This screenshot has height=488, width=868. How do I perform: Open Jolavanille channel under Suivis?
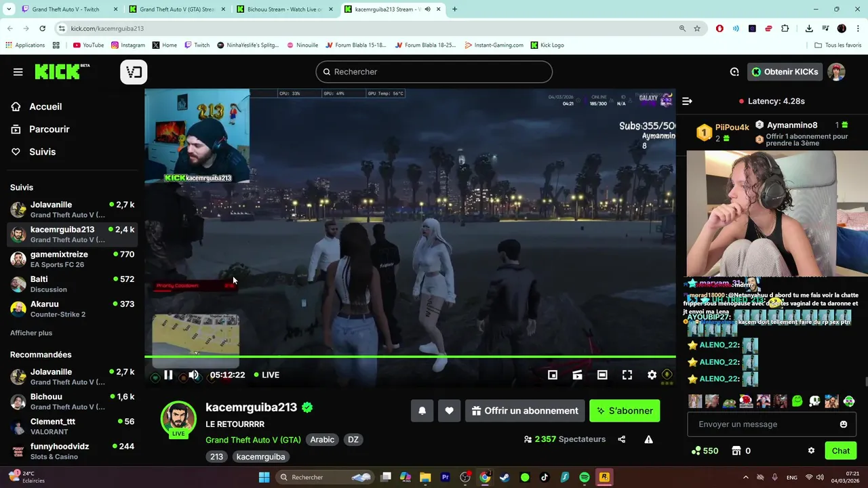click(73, 209)
